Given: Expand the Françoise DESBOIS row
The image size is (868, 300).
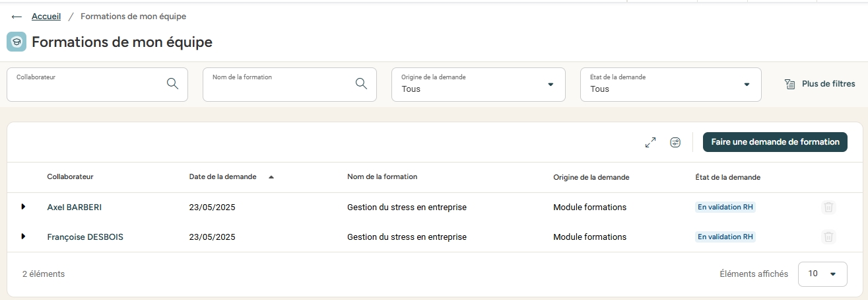Looking at the screenshot, I should [x=23, y=237].
